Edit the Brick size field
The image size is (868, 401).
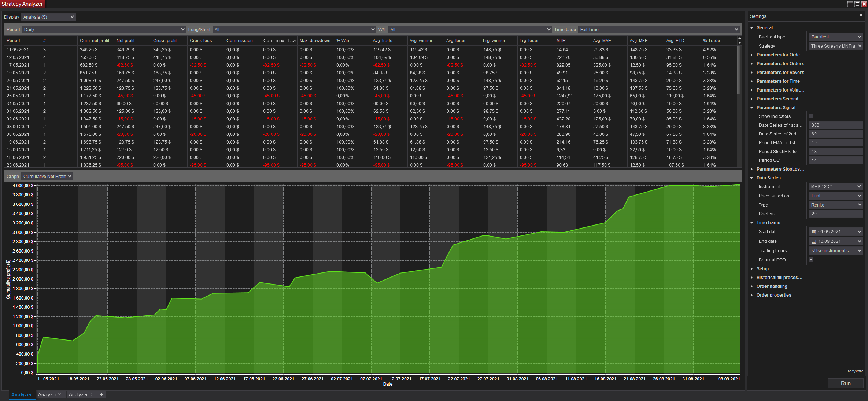tap(836, 214)
